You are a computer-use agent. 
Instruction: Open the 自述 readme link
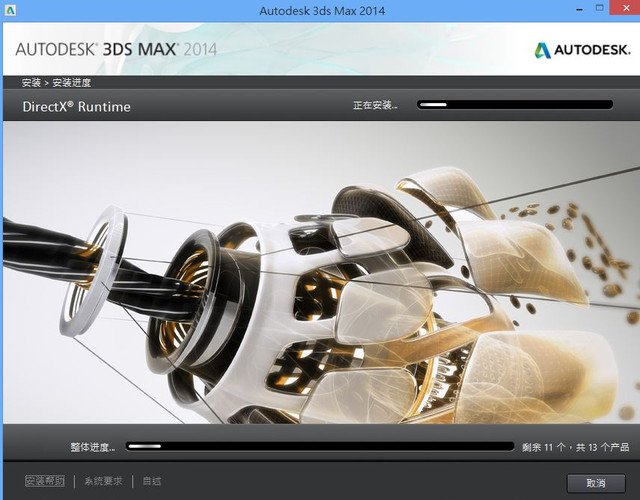152,481
